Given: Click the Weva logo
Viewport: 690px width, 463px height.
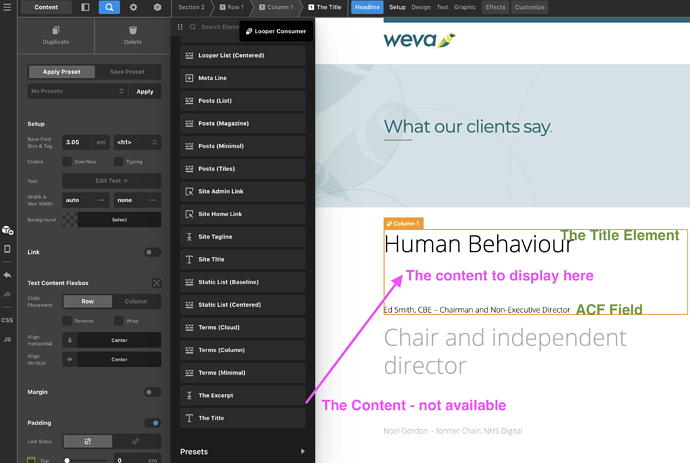Looking at the screenshot, I should coord(419,40).
